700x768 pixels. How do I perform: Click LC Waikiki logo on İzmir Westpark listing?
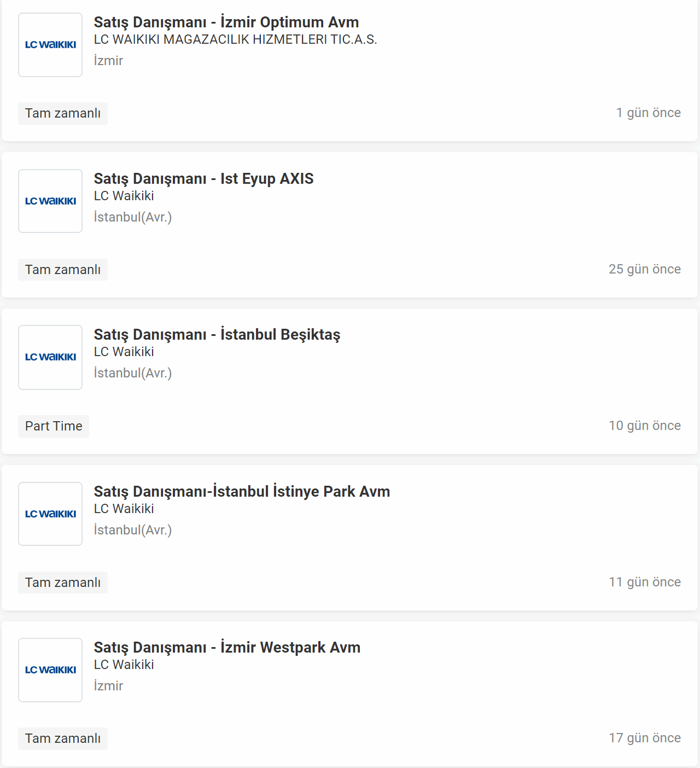(x=50, y=670)
